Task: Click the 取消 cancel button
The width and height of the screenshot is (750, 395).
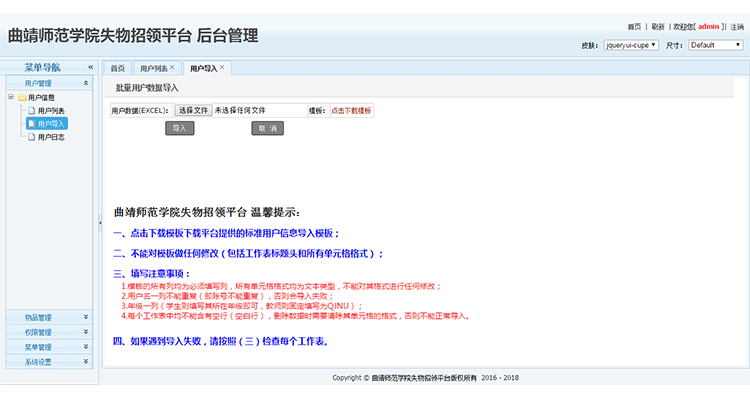Action: 267,128
